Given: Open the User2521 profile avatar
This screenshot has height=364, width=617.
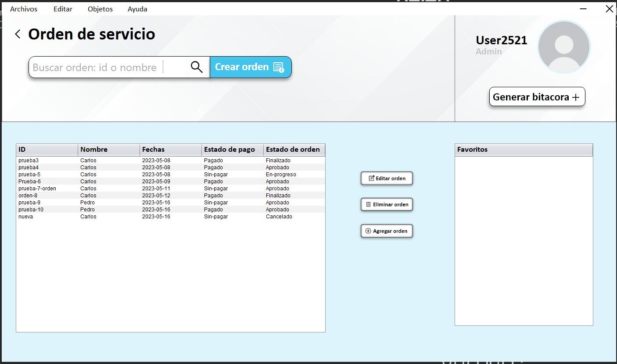Looking at the screenshot, I should [x=564, y=46].
